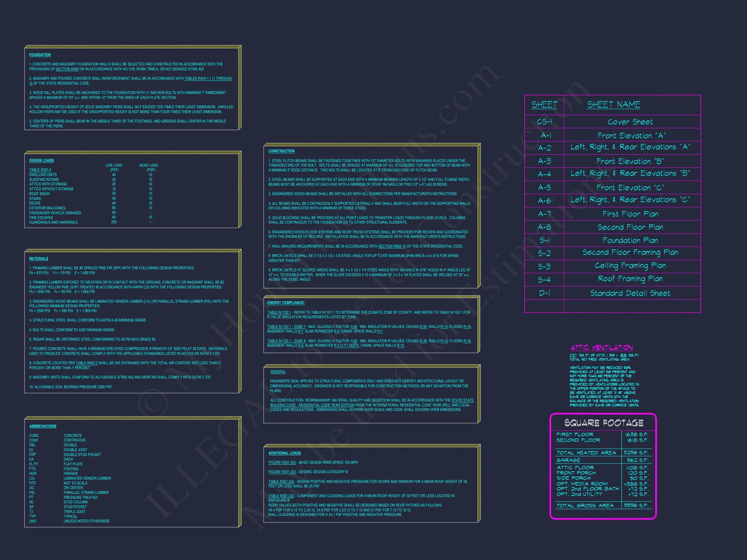The height and width of the screenshot is (560, 747).
Task: Click the FIGURE R301.2(4) wind speed reference
Action: click(282, 462)
